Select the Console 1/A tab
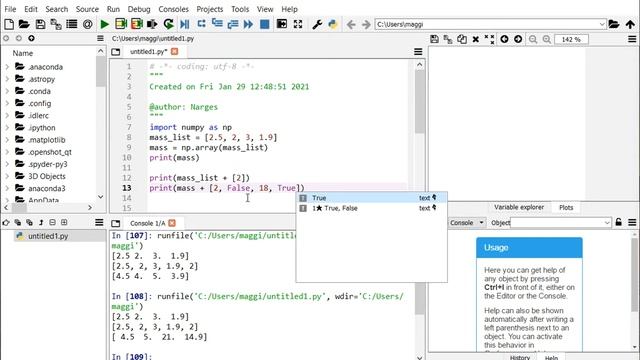This screenshot has height=360, width=640. coord(147,223)
